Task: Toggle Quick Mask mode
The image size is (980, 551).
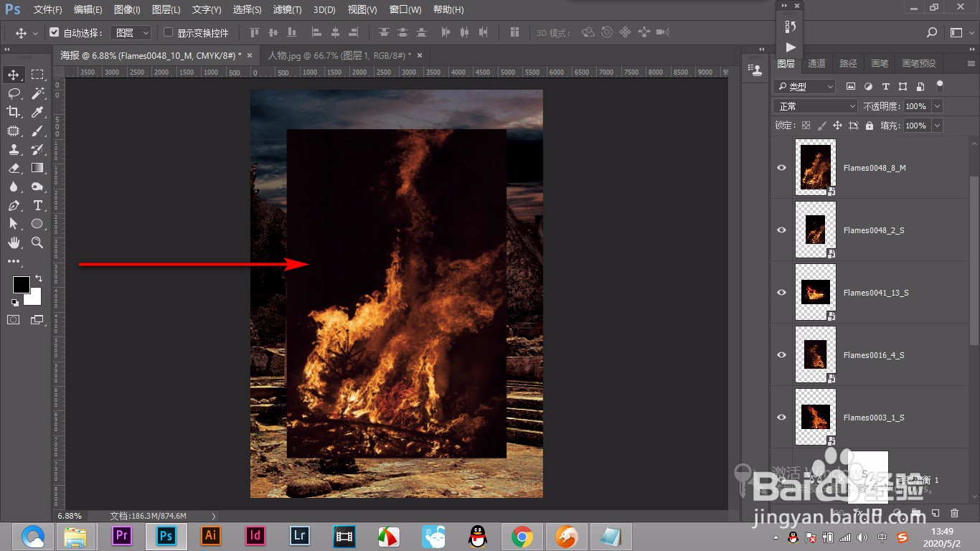Action: pyautogui.click(x=14, y=320)
